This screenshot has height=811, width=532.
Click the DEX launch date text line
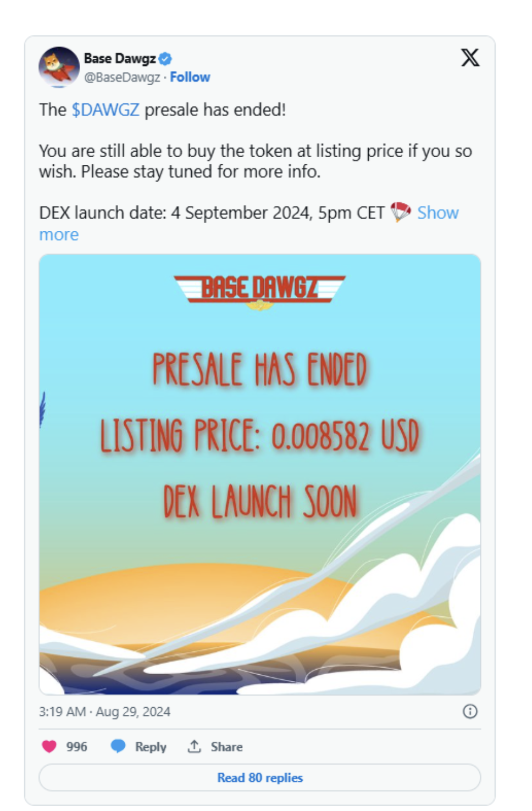pyautogui.click(x=212, y=213)
